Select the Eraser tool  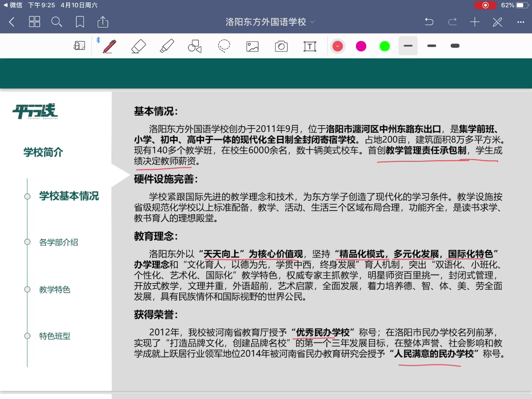tap(139, 46)
